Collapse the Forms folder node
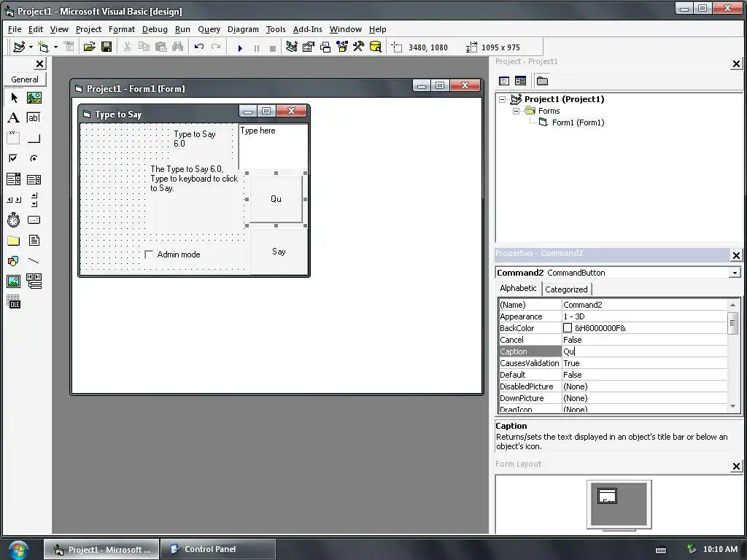The height and width of the screenshot is (560, 747). pyautogui.click(x=516, y=111)
